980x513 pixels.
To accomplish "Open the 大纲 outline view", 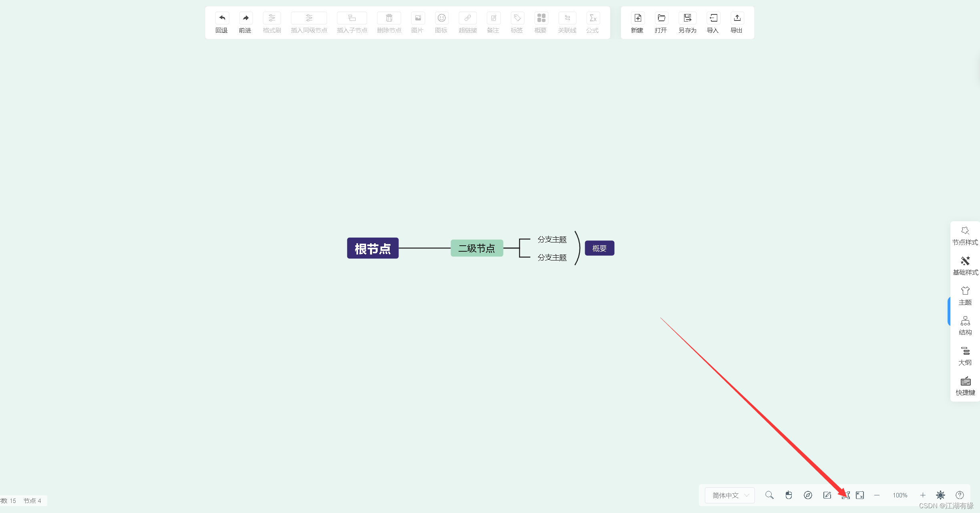I will point(965,356).
